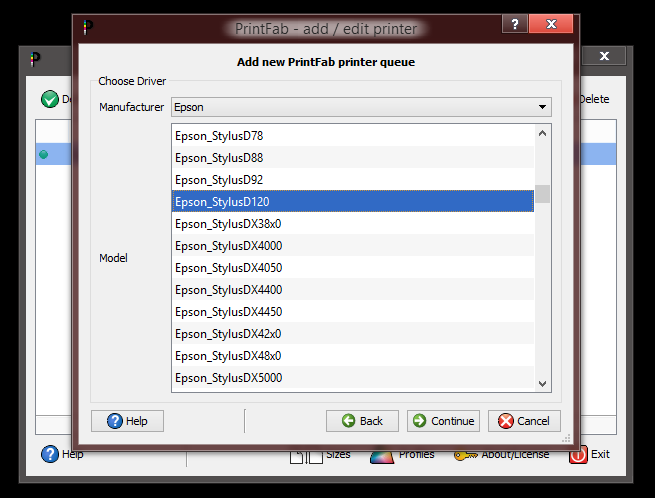Screen dimensions: 655x498
Task: Close the add / edit printer dialog
Action: [x=551, y=24]
